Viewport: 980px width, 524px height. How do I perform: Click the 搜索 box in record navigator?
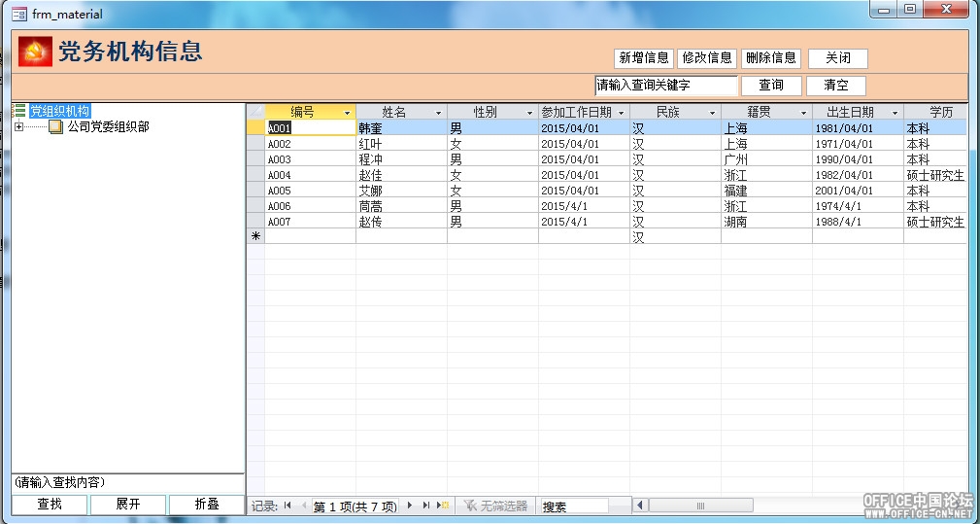click(x=574, y=506)
